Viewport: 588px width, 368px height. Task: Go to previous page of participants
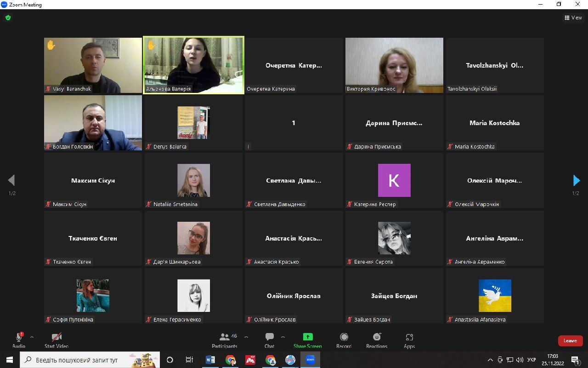tap(11, 180)
